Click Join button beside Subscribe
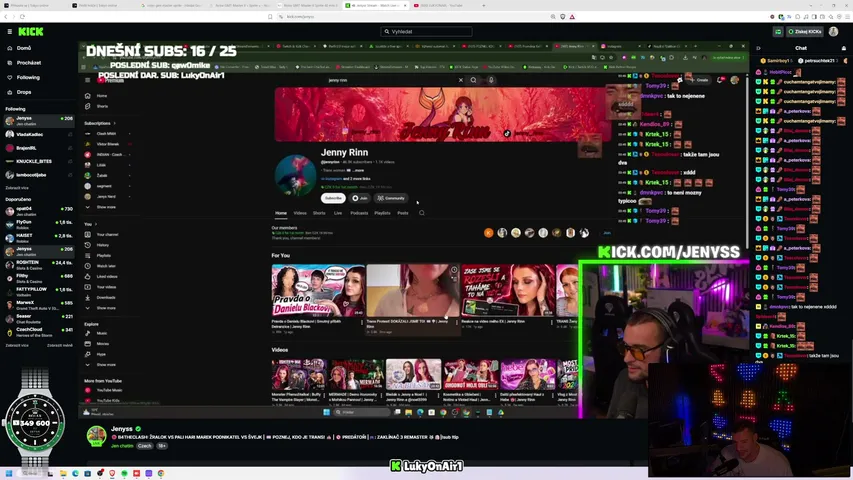Screen dimensions: 853x480 pos(360,198)
